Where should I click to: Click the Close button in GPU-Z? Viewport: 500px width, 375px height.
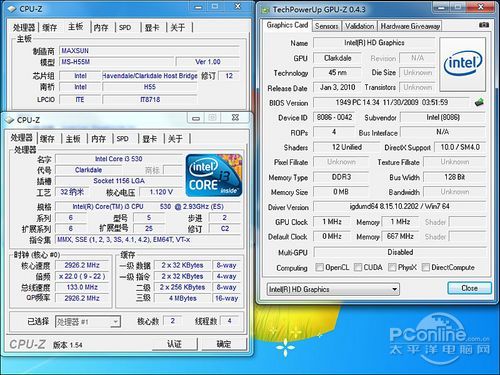469,288
